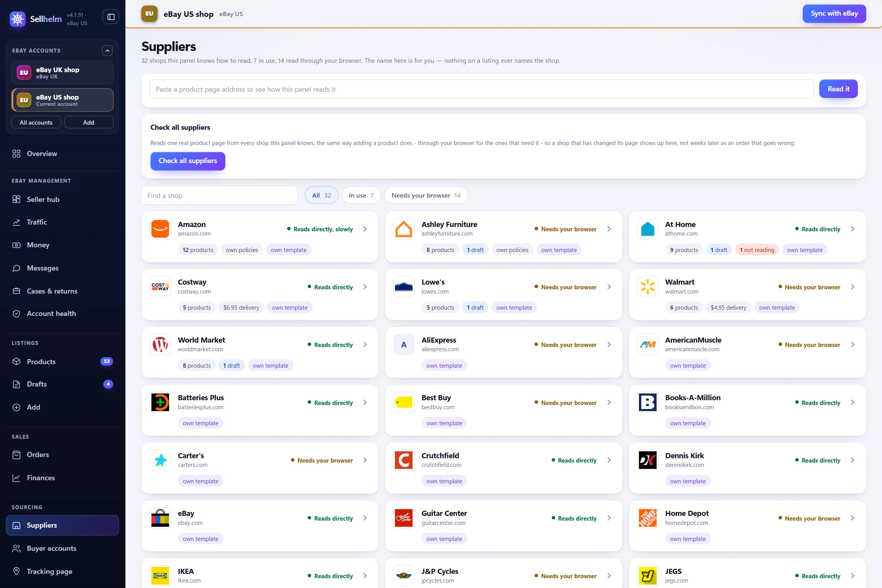The width and height of the screenshot is (882, 588).
Task: Click the Money icon in sidebar
Action: pos(16,245)
